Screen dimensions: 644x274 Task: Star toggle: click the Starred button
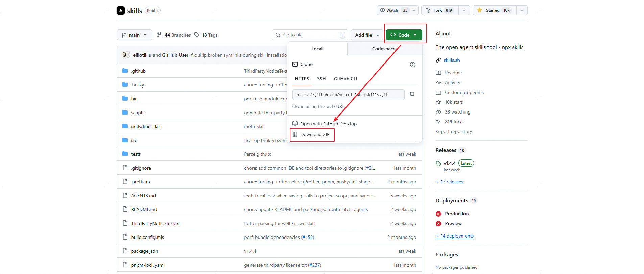point(494,10)
